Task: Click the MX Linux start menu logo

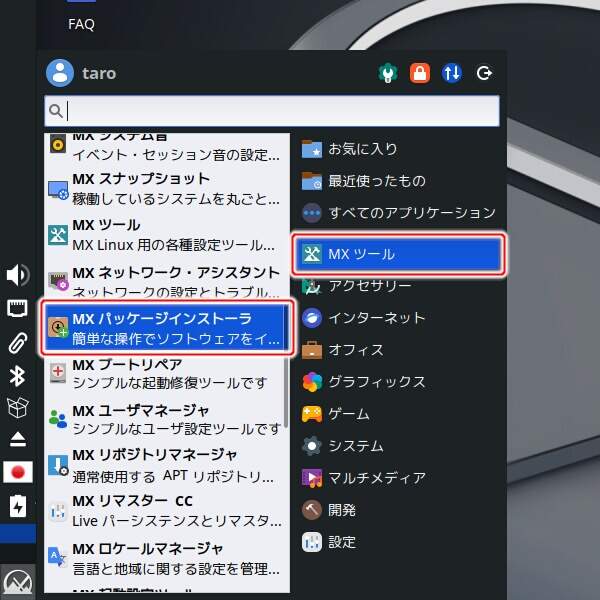Action: 18,580
